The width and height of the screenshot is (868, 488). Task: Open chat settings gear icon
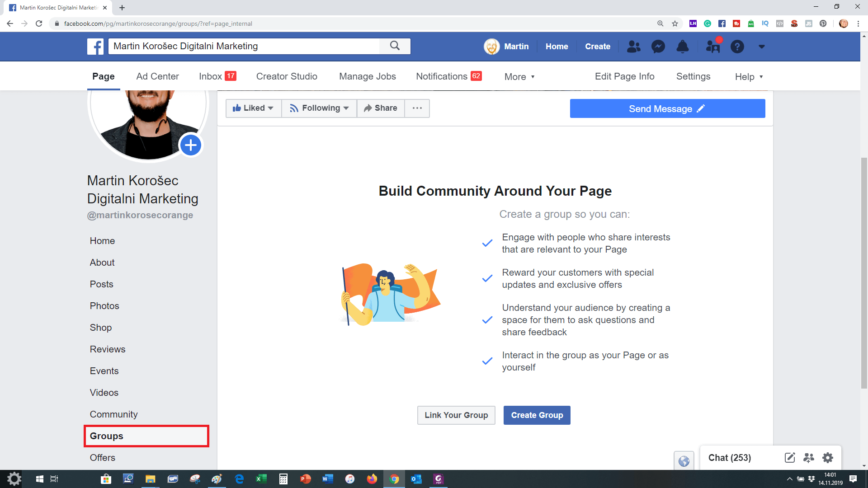click(827, 458)
